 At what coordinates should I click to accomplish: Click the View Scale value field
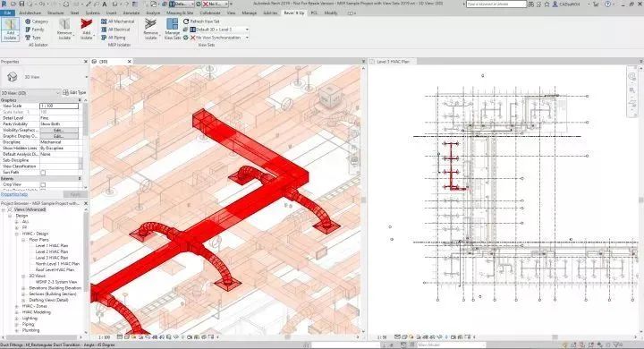(x=59, y=106)
